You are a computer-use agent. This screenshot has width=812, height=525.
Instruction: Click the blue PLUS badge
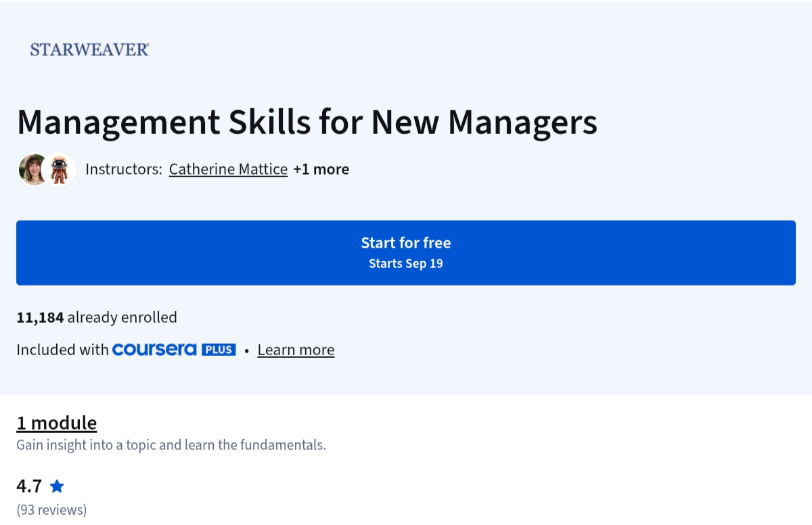pos(219,350)
